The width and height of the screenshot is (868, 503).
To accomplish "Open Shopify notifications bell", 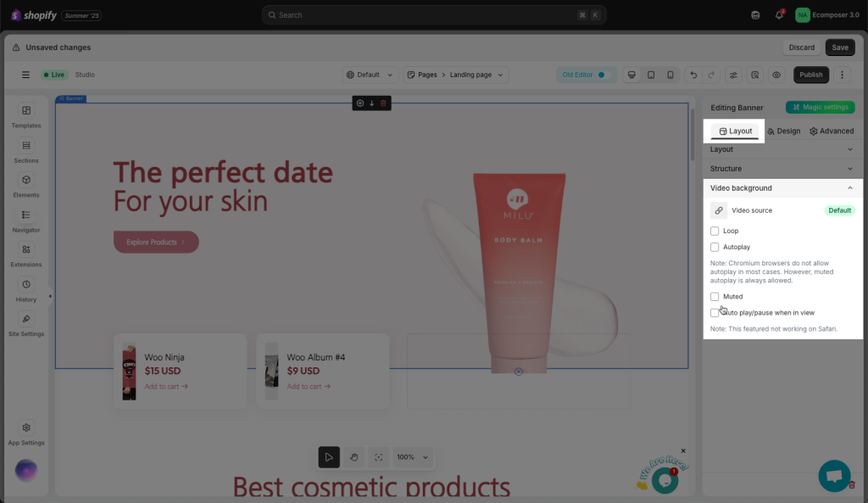I will pos(780,15).
